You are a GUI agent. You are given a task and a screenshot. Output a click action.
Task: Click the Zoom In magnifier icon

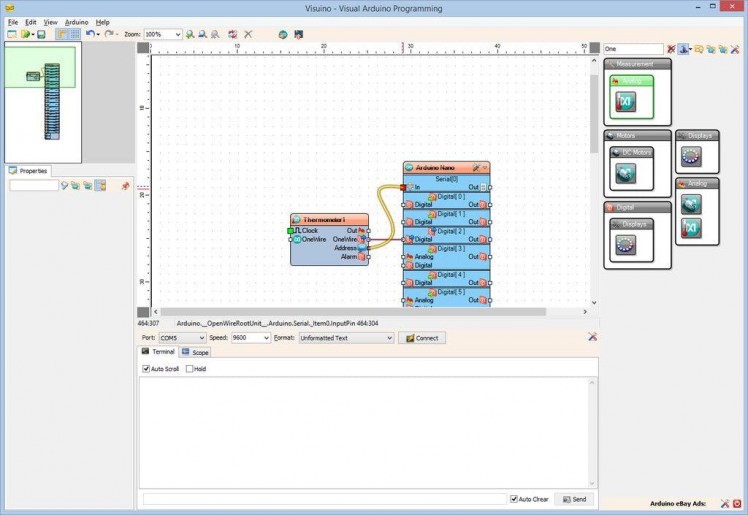click(190, 34)
